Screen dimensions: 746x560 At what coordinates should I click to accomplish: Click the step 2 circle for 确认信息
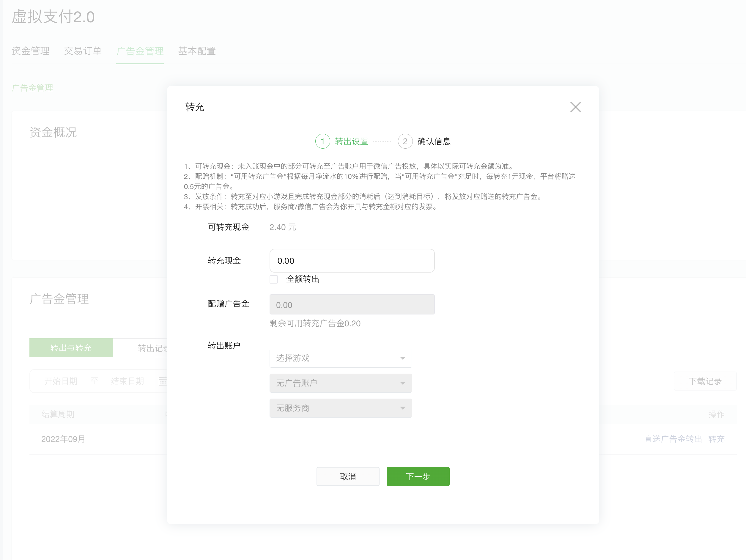click(x=405, y=141)
